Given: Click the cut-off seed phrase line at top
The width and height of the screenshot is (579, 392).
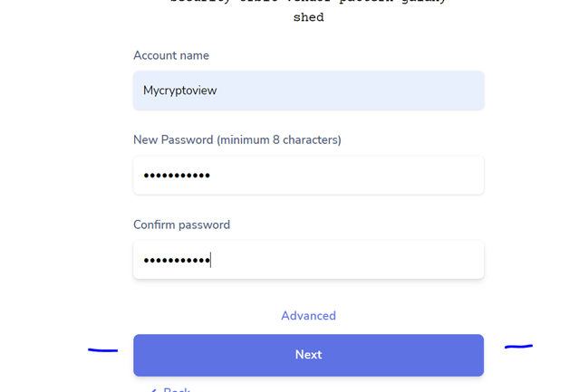Looking at the screenshot, I should tap(308, 2).
